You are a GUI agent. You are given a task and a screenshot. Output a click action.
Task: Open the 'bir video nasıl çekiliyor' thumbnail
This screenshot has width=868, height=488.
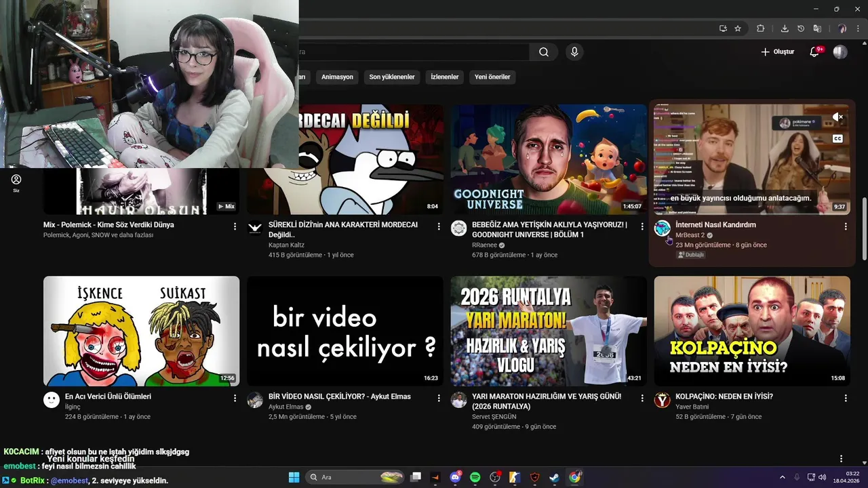tap(345, 331)
